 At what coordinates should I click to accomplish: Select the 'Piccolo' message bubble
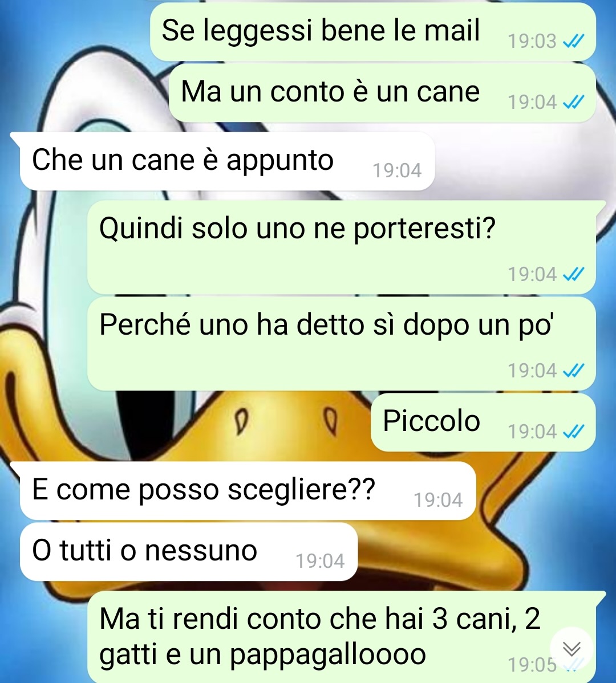coord(483,422)
